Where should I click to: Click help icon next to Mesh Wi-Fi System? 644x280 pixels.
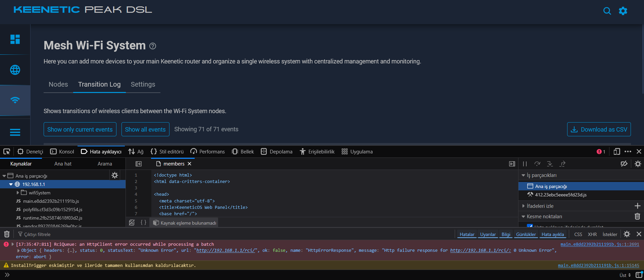pos(153,46)
